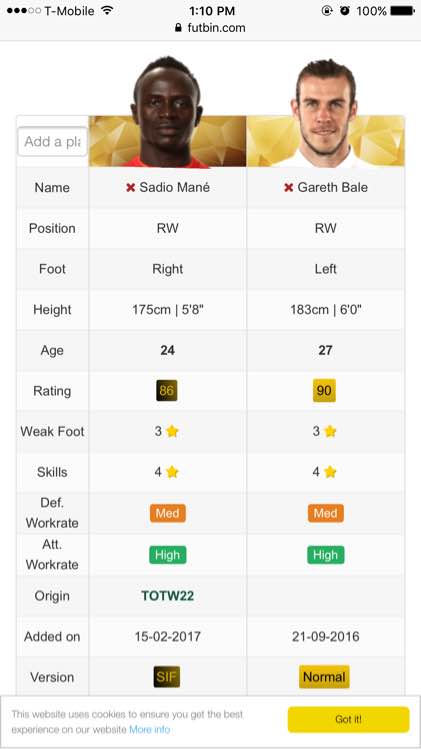Click Sadio Mané's weak foot star
The width and height of the screenshot is (421, 750).
[x=172, y=431]
